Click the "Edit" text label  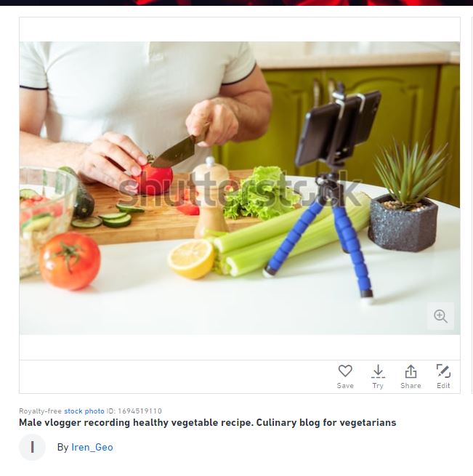443,386
